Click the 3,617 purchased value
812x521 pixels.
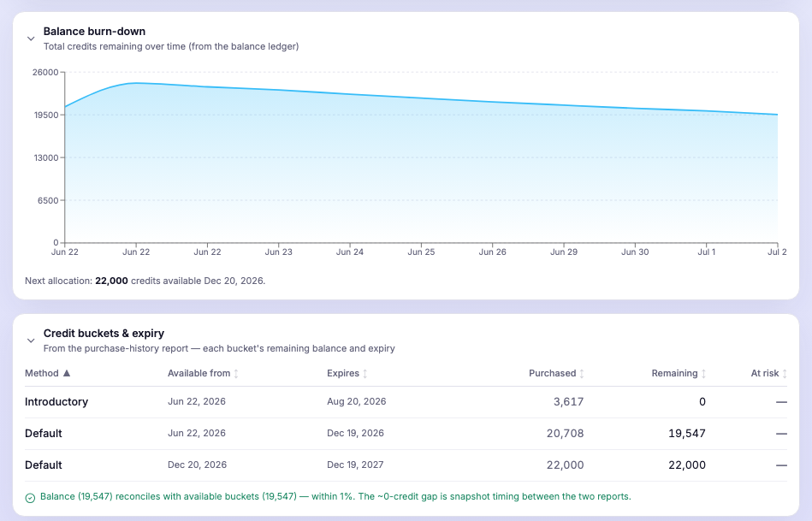[568, 402]
